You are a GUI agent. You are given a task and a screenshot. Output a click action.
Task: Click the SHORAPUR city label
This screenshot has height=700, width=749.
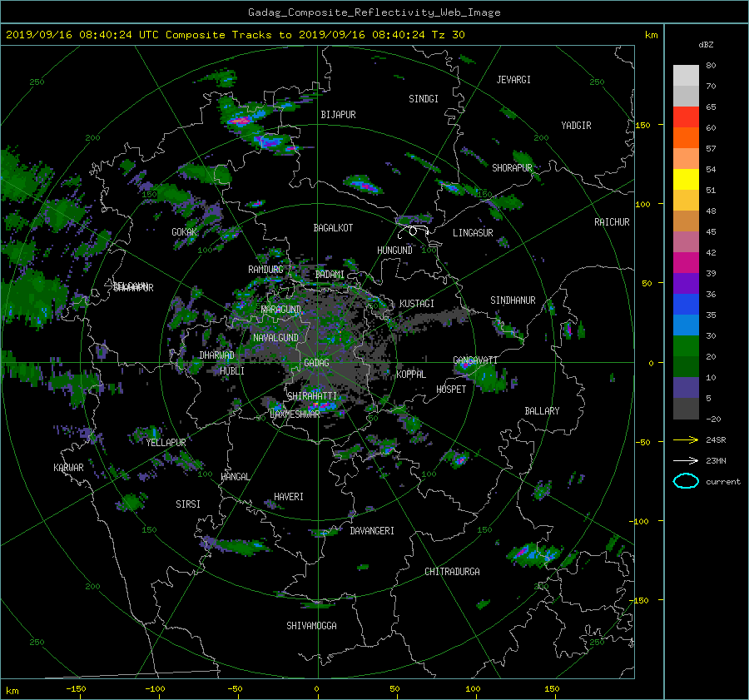[512, 168]
